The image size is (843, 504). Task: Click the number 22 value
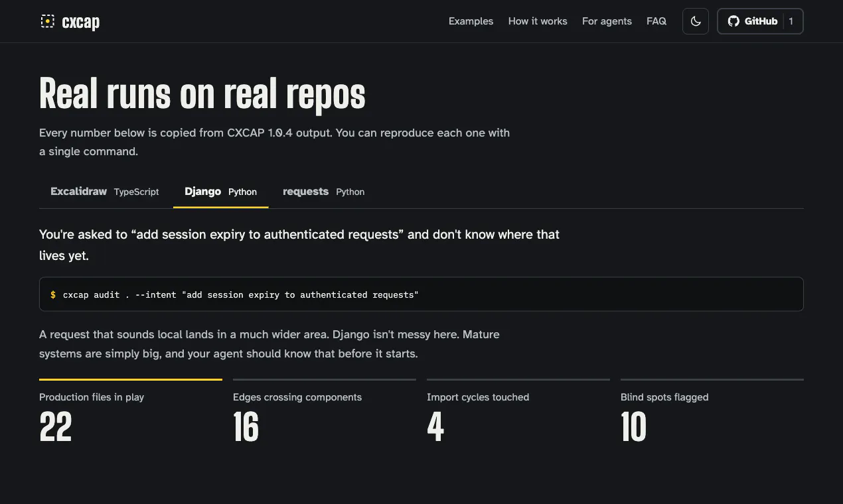coord(56,427)
